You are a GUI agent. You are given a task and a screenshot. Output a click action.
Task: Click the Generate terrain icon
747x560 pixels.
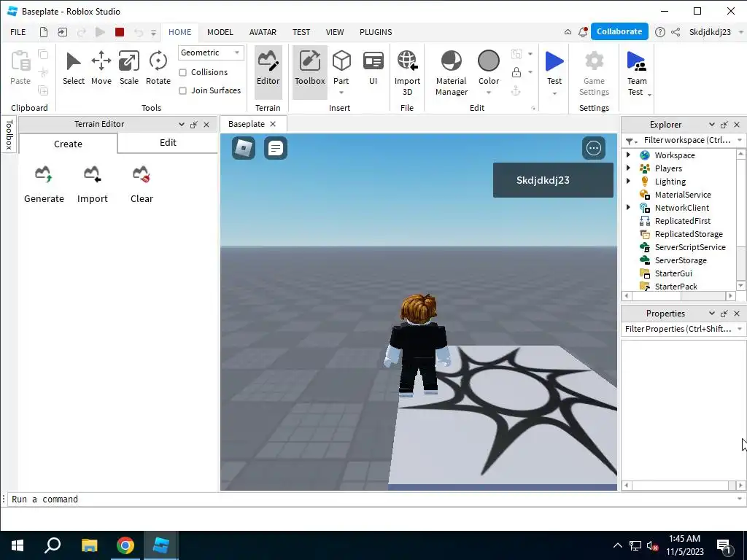[x=44, y=174]
